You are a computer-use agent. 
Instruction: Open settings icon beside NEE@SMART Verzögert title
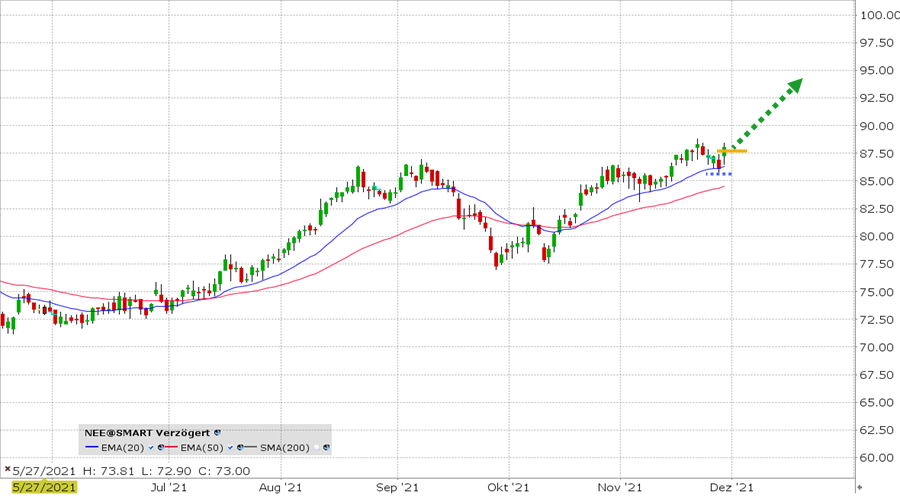[218, 432]
